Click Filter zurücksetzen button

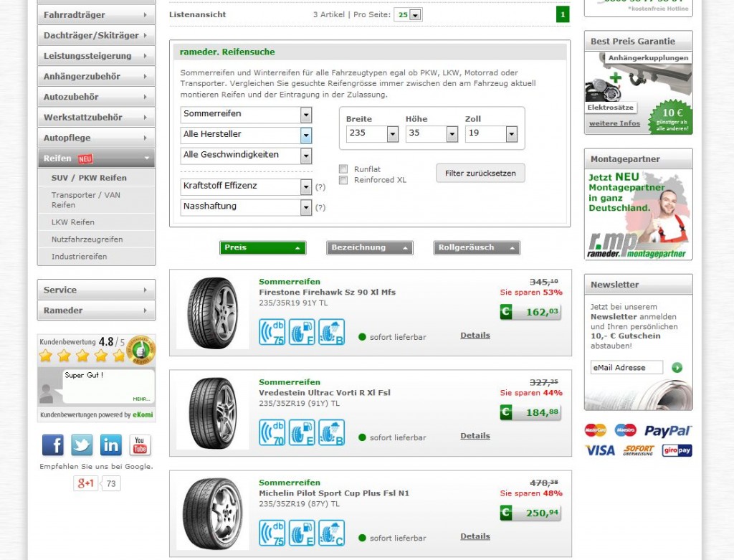(x=480, y=173)
